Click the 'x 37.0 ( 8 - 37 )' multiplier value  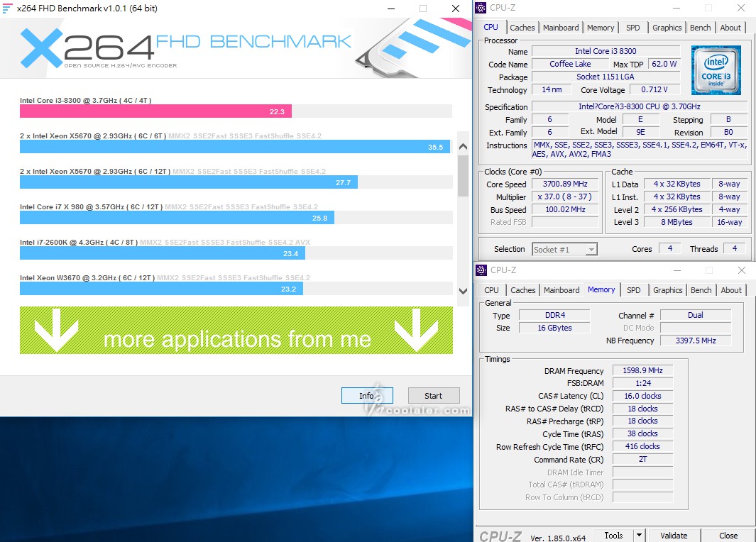pos(565,197)
